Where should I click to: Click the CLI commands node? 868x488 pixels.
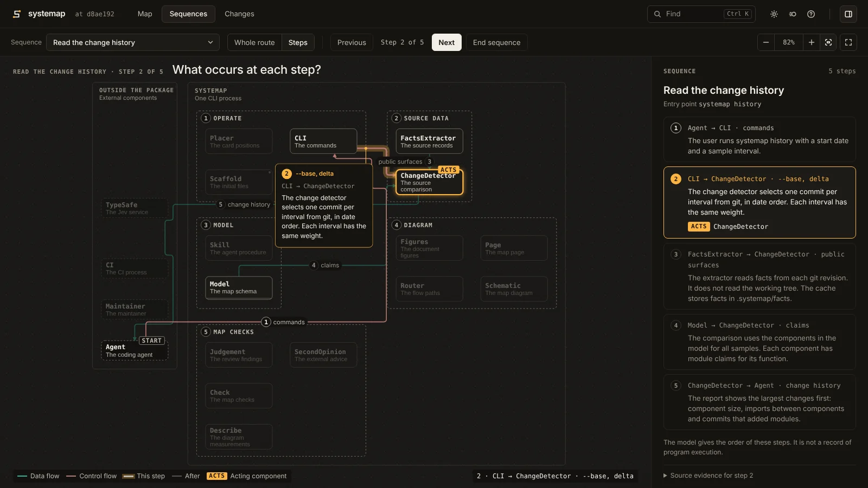[x=323, y=141]
